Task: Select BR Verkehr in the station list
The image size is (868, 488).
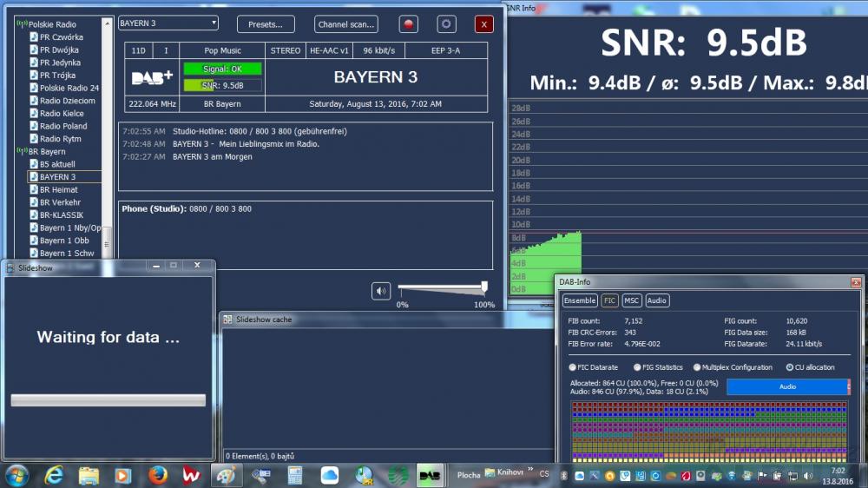Action: click(60, 202)
